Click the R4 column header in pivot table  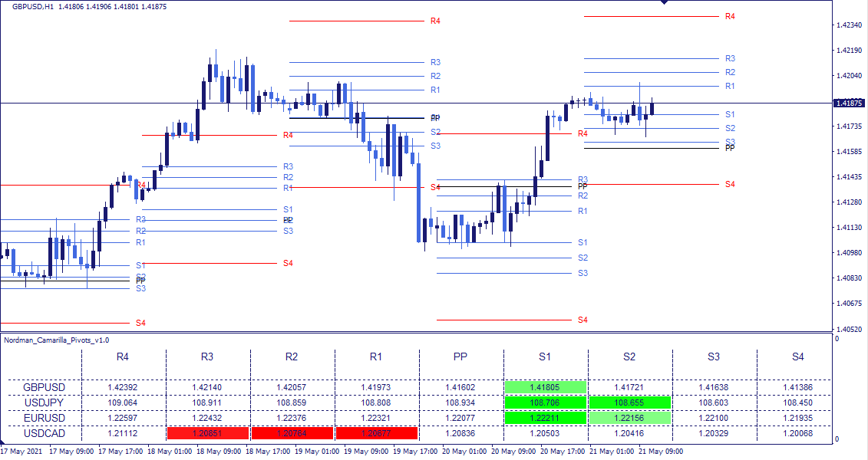point(123,357)
